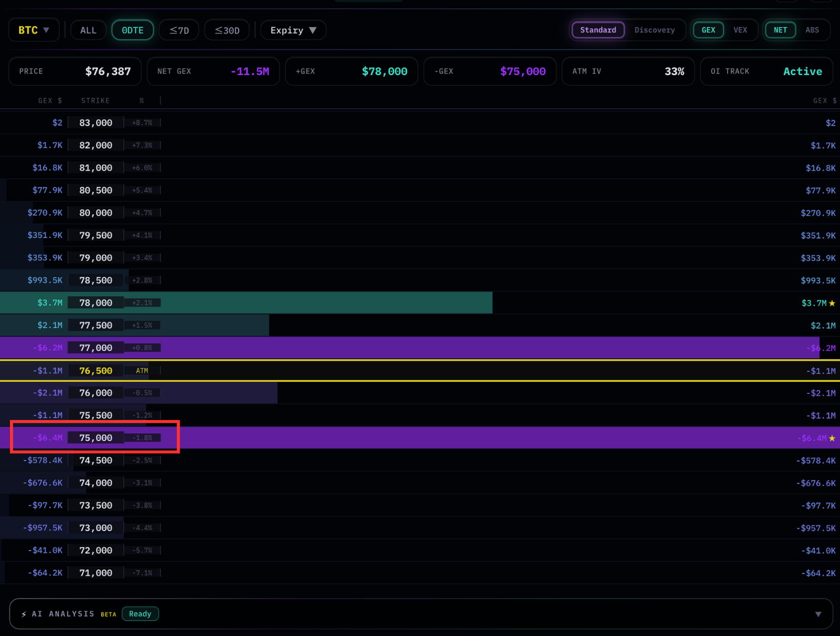Expand the AI Analysis panel arrow
Screen dimensions: 840x636
point(818,614)
